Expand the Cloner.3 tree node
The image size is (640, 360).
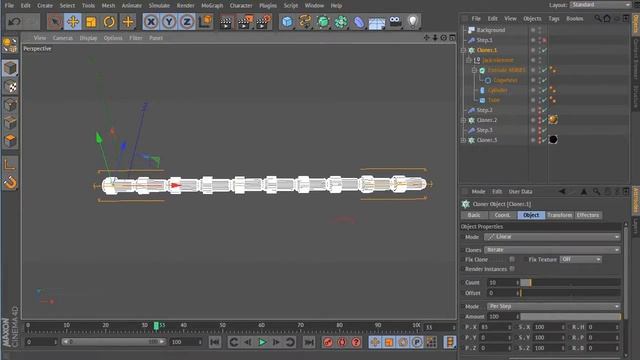[463, 140]
